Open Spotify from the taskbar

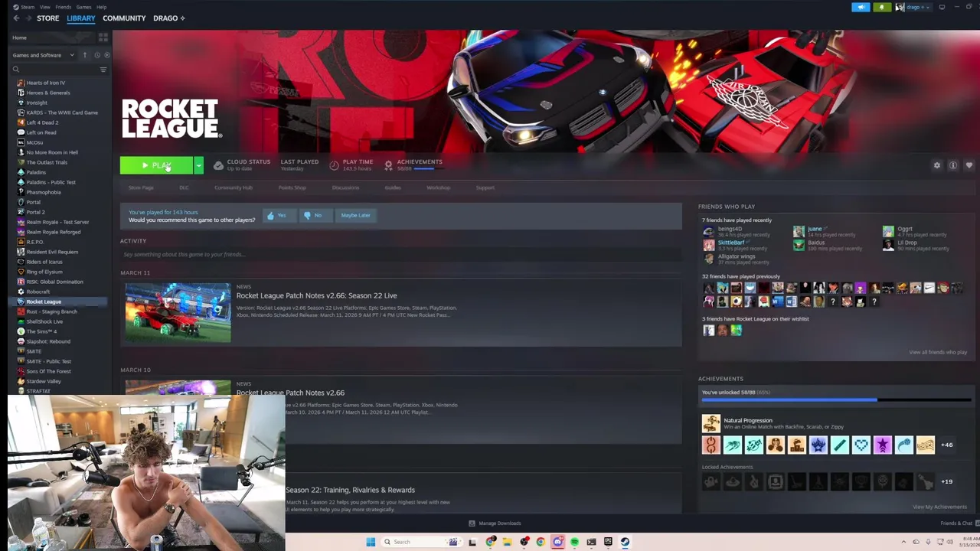[x=574, y=542]
